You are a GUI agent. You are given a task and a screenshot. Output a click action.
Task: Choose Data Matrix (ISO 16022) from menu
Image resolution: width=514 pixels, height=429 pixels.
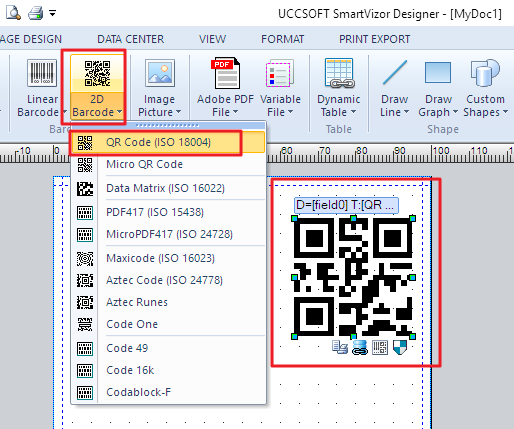[x=168, y=188]
